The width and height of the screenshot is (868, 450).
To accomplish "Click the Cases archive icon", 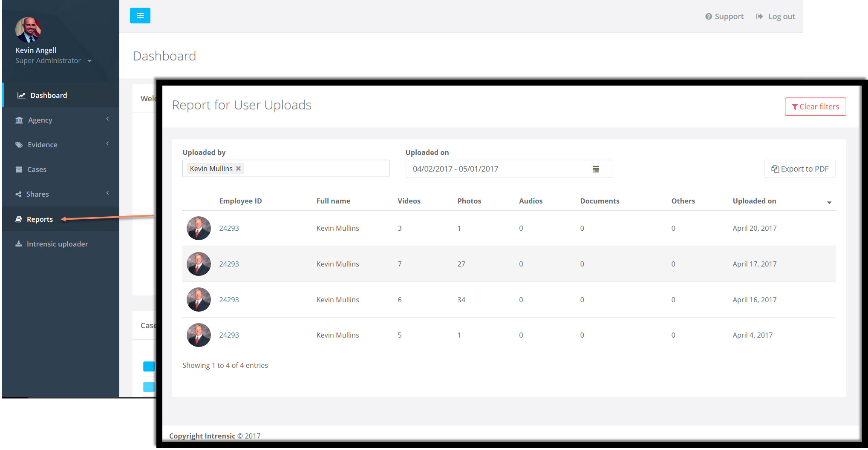I will (19, 169).
